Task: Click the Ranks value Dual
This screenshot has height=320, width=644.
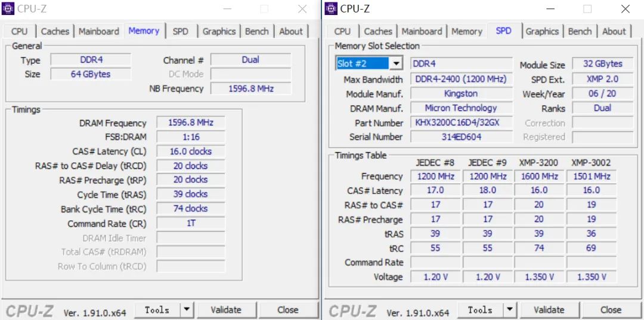Action: click(602, 108)
